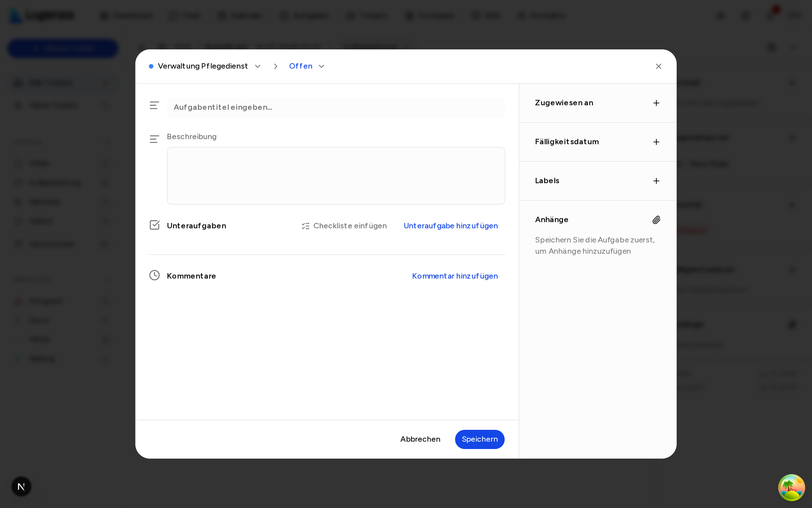Open the Next.js dev tools N badge
The image size is (812, 508).
[21, 487]
